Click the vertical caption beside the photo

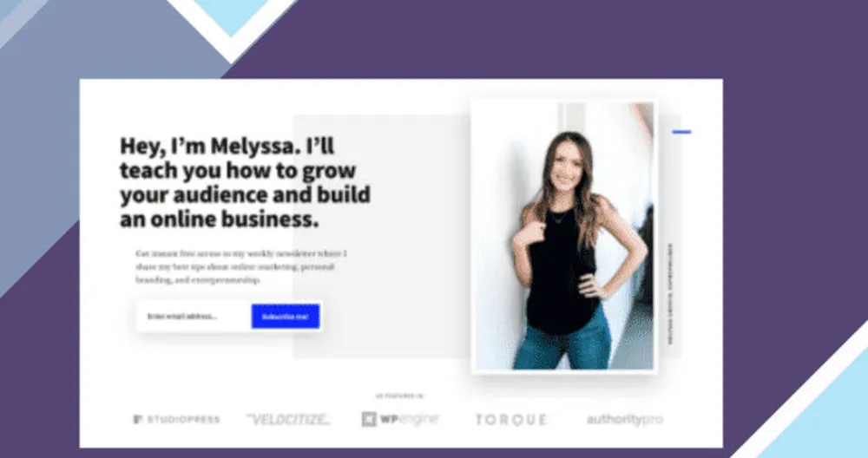tap(670, 294)
